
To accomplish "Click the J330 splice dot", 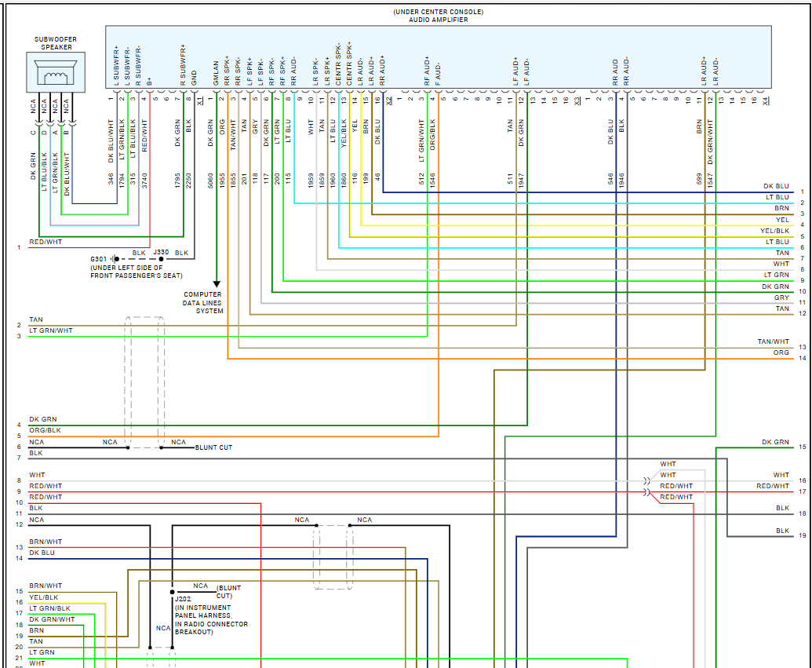I will [x=162, y=258].
